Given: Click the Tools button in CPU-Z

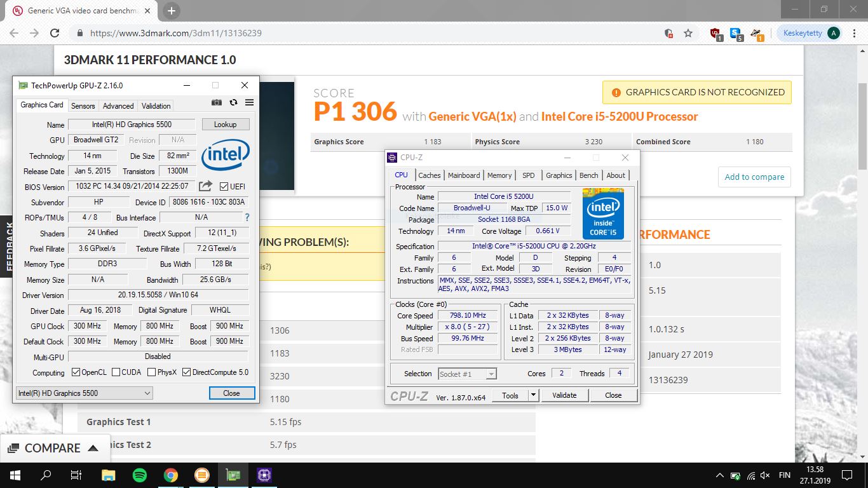Looking at the screenshot, I should 510,395.
